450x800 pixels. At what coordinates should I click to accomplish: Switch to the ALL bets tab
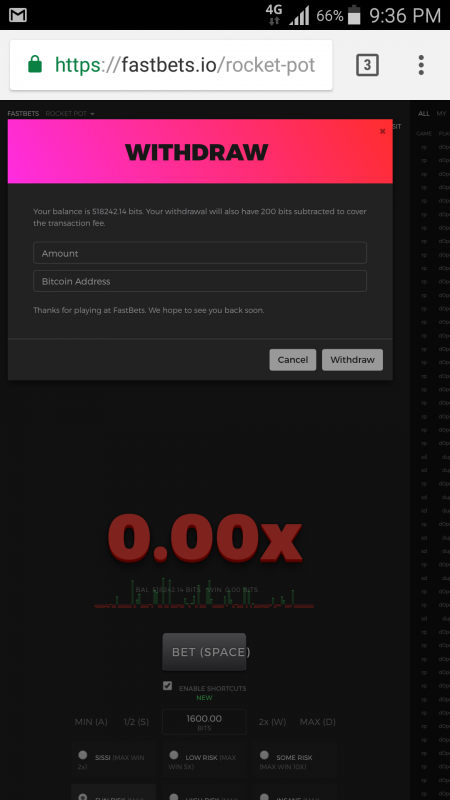tap(423, 114)
